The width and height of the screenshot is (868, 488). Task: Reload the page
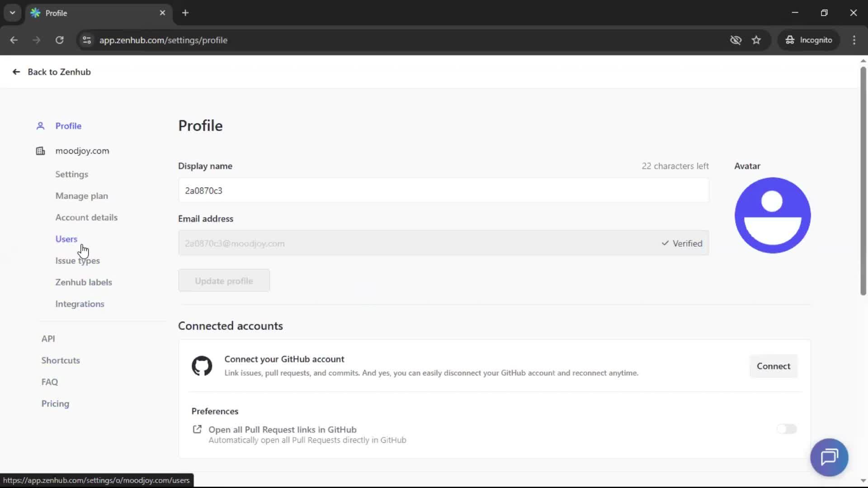(x=59, y=40)
